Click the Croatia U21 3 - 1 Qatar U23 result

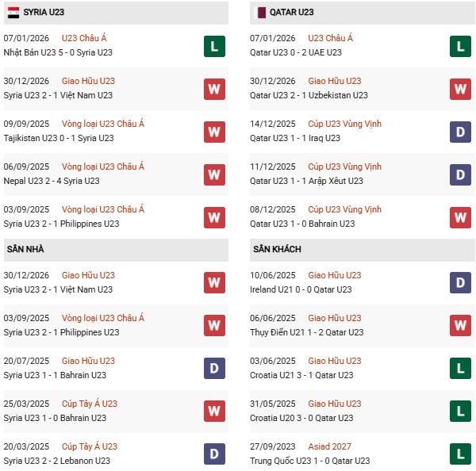[303, 375]
